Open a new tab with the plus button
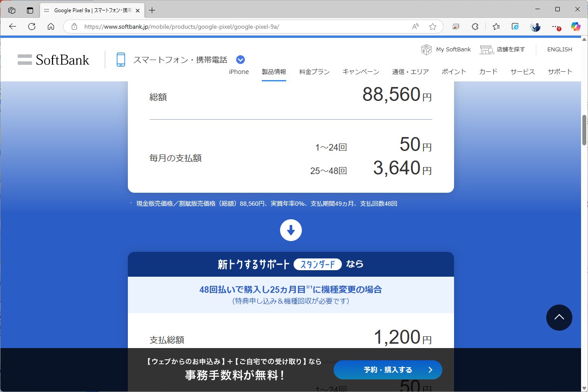Viewport: 588px width, 392px height. pyautogui.click(x=152, y=10)
